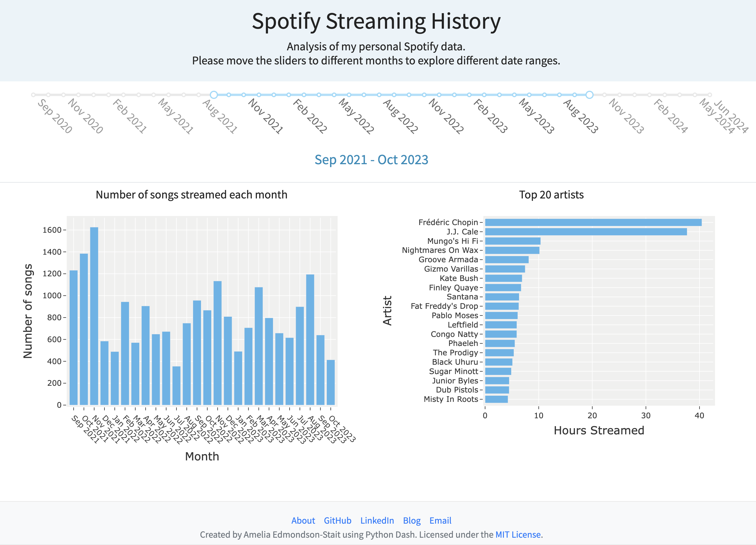The height and width of the screenshot is (545, 756).
Task: Pick the May 2023 slider mark label
Action: [x=536, y=116]
